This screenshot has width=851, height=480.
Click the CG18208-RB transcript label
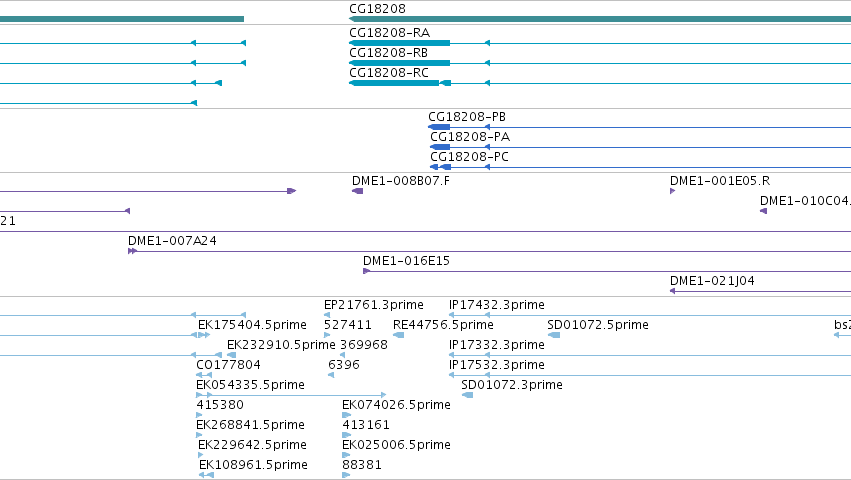(389, 53)
